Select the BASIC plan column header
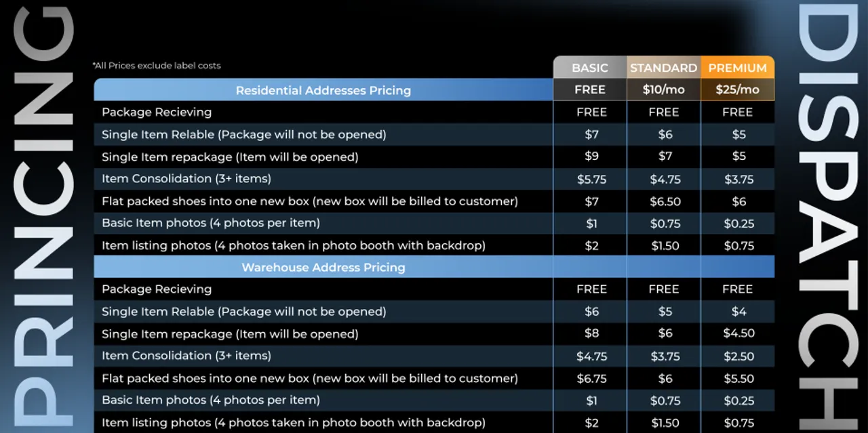This screenshot has height=433, width=868. [x=590, y=68]
